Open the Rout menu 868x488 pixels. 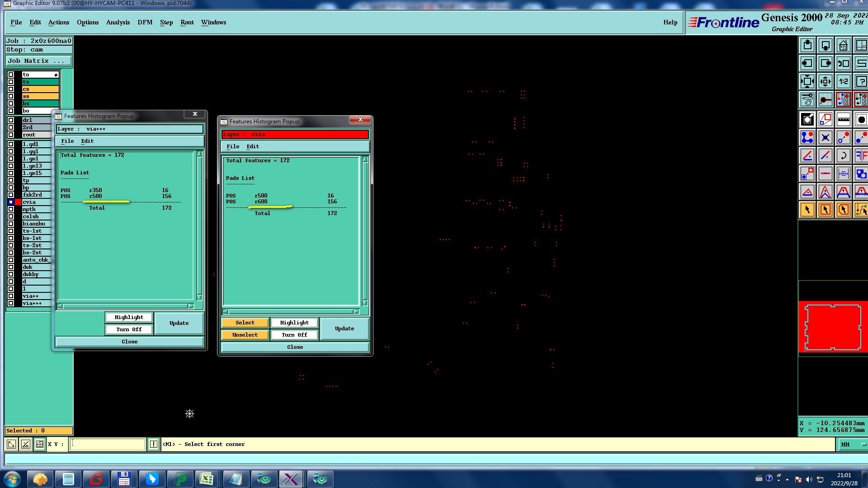click(x=187, y=22)
